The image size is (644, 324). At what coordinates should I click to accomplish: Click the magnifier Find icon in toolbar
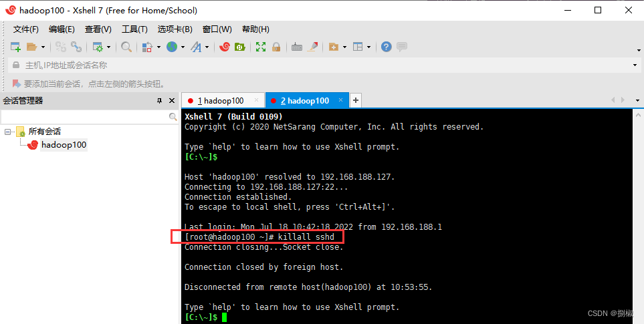126,47
